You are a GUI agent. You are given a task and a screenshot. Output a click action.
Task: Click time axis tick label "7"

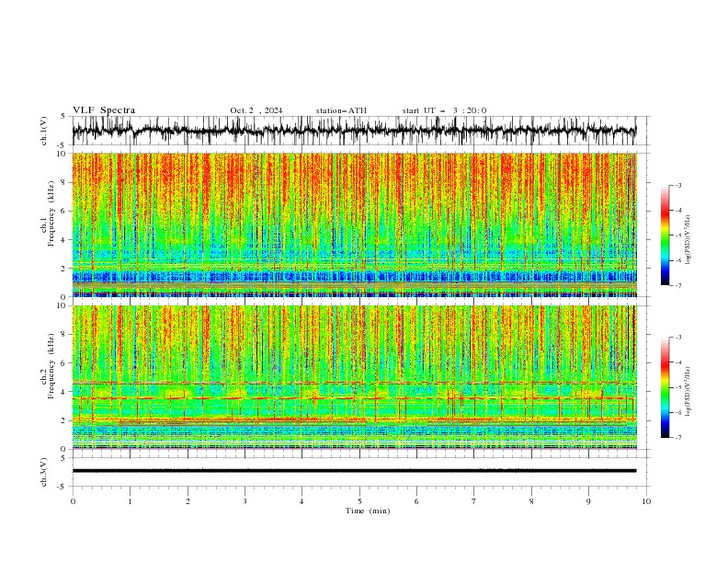[474, 501]
